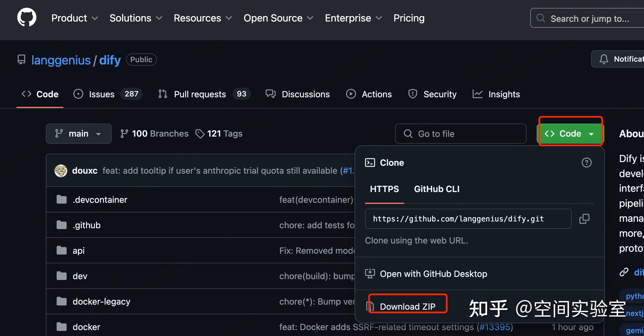Click the Notifications bell icon
This screenshot has height=336, width=644.
[604, 59]
